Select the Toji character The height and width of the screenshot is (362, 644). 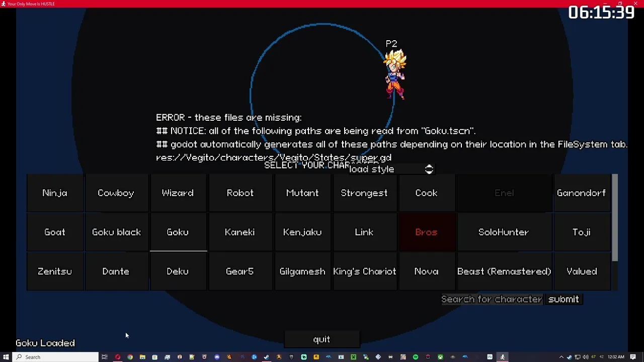582,232
